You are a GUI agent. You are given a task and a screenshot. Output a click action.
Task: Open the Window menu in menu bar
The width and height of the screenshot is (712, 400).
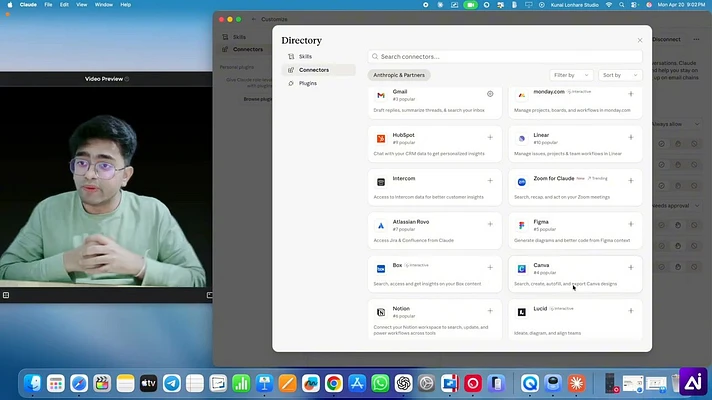(x=104, y=5)
